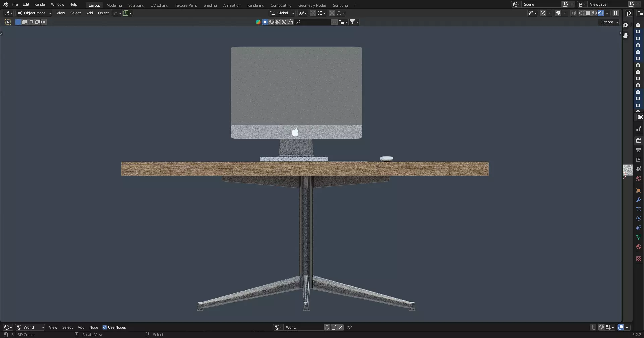Open the Object Mode dropdown

34,13
